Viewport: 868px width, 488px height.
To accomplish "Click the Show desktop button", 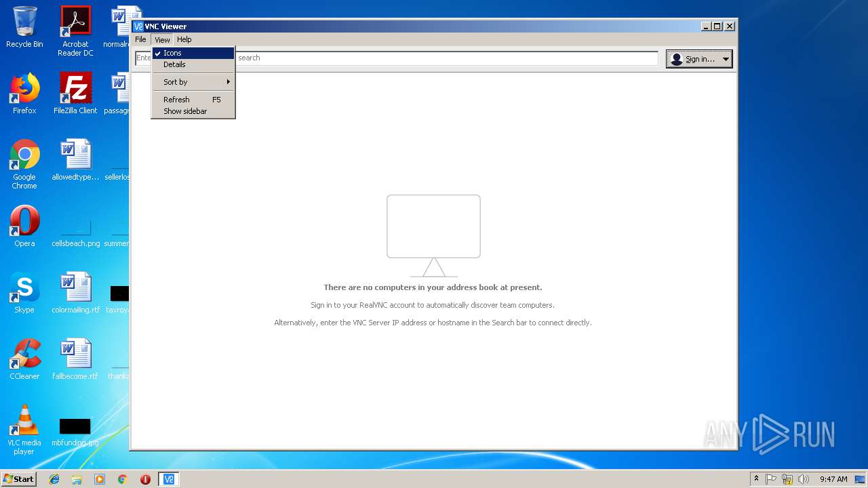I will click(x=861, y=479).
